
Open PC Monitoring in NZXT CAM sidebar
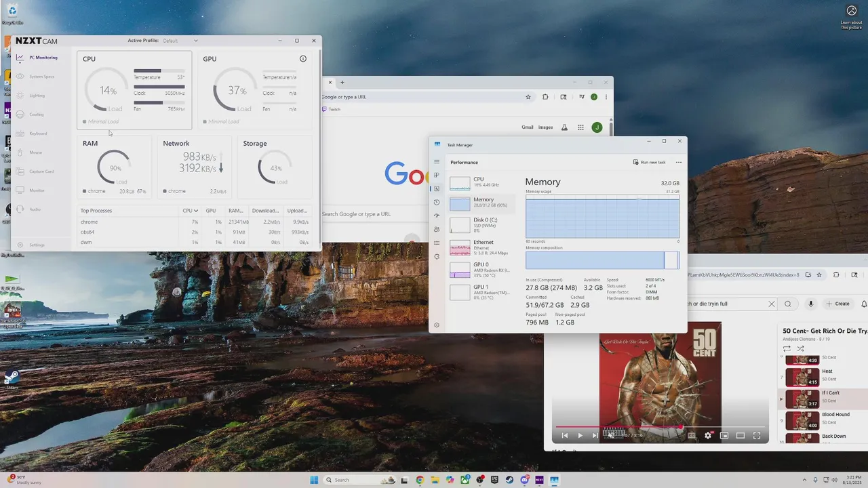[37, 58]
